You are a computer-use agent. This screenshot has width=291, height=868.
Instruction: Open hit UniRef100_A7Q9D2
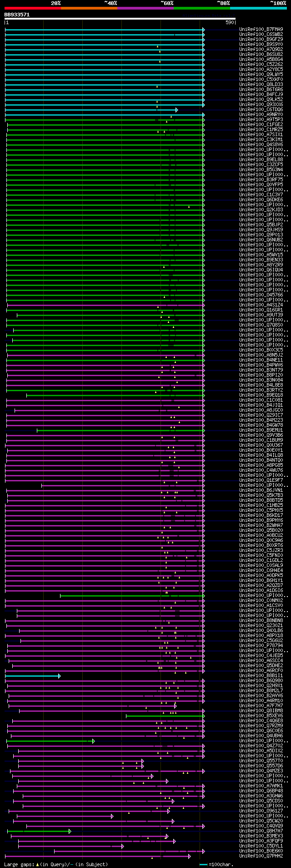pyautogui.click(x=261, y=50)
